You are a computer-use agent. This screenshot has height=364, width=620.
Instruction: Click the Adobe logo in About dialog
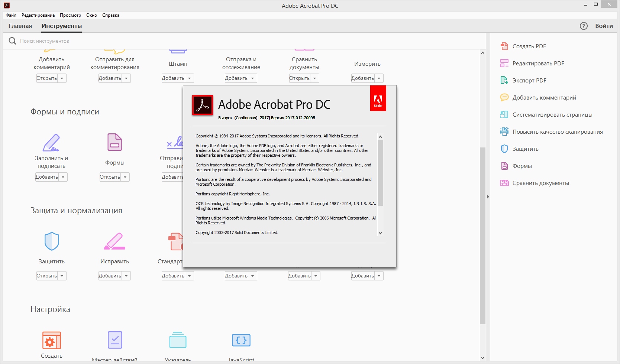click(x=378, y=98)
